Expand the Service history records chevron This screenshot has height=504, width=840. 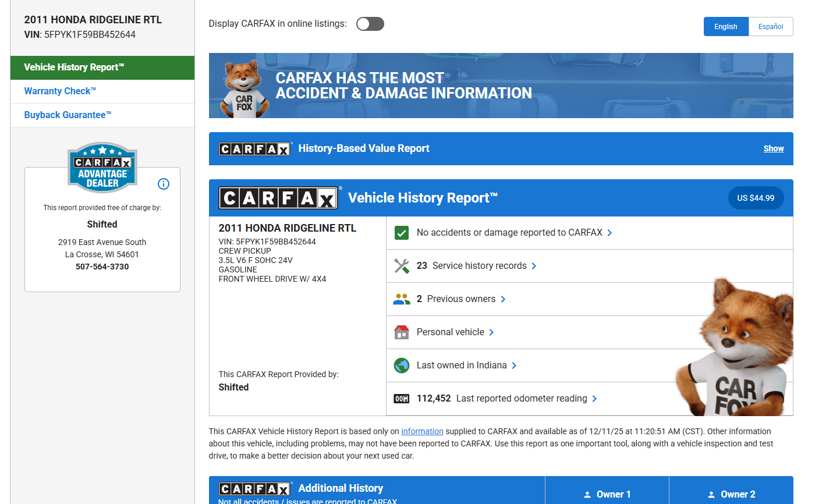534,266
